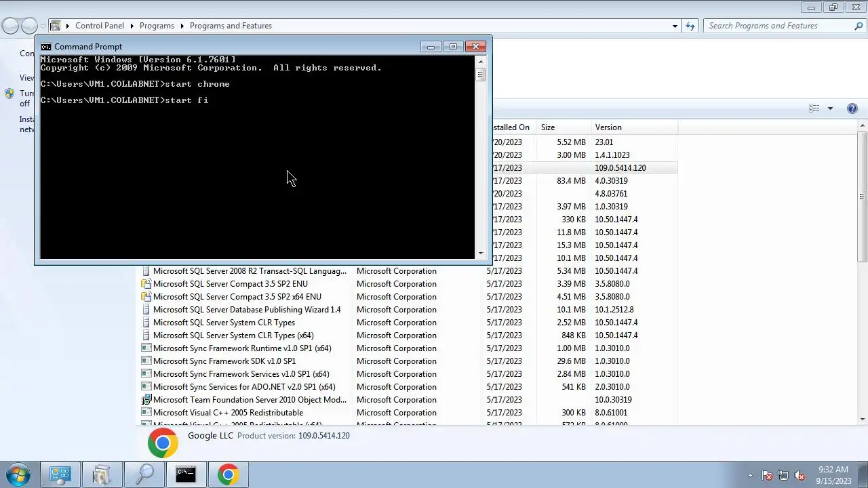Click Programs and Features in the breadcrumb
This screenshot has height=488, width=868.
(231, 26)
